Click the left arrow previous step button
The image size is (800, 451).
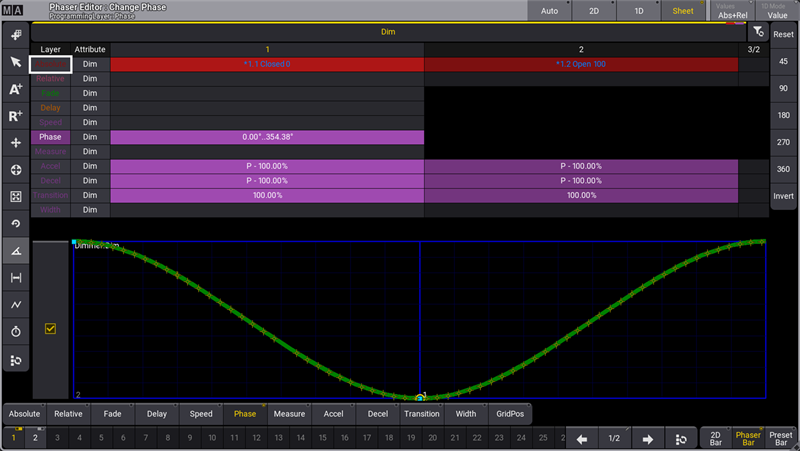point(582,438)
